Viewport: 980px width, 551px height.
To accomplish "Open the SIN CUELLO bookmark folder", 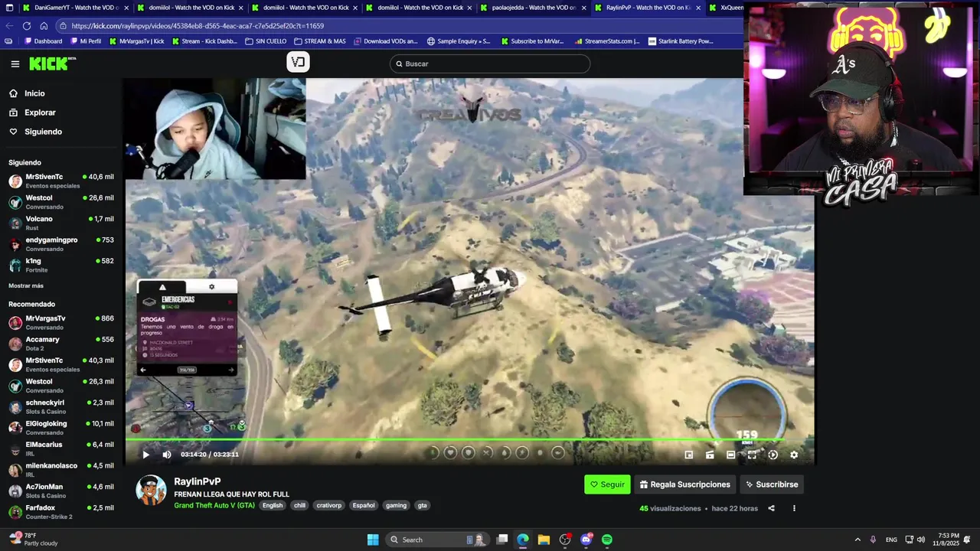I will click(266, 41).
